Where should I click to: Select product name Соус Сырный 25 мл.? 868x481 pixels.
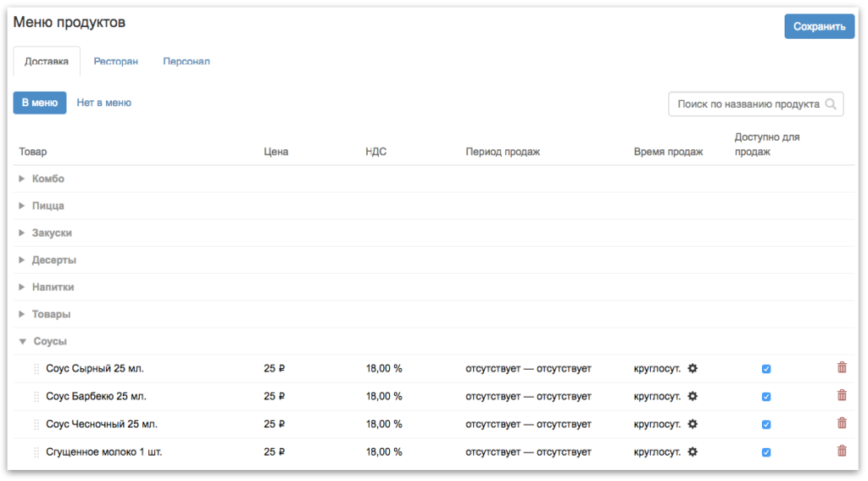[x=95, y=368]
